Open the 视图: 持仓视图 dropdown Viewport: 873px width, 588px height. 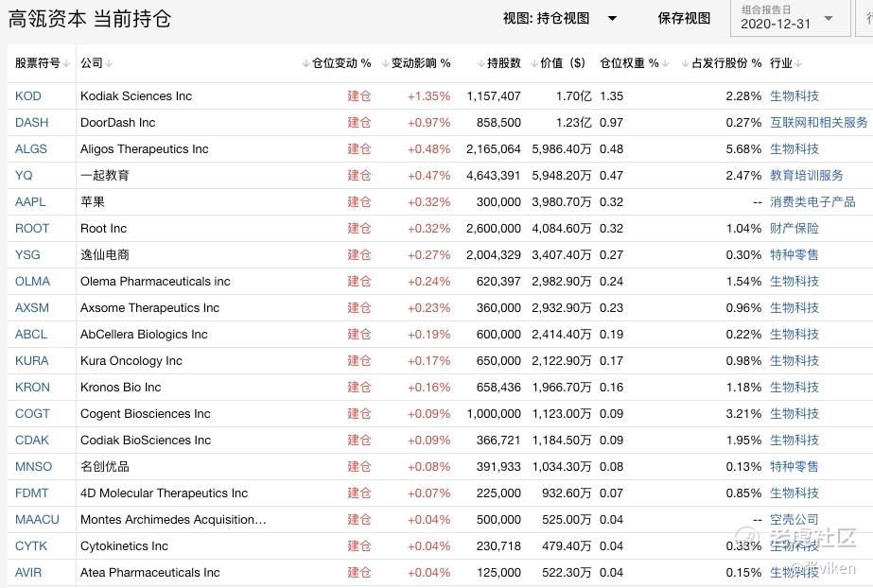[560, 18]
